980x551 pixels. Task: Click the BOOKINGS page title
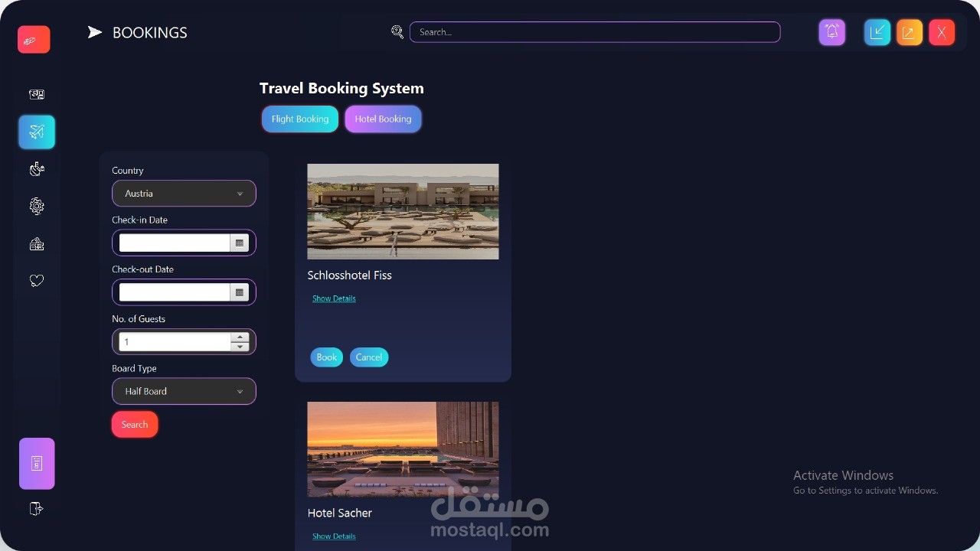150,32
